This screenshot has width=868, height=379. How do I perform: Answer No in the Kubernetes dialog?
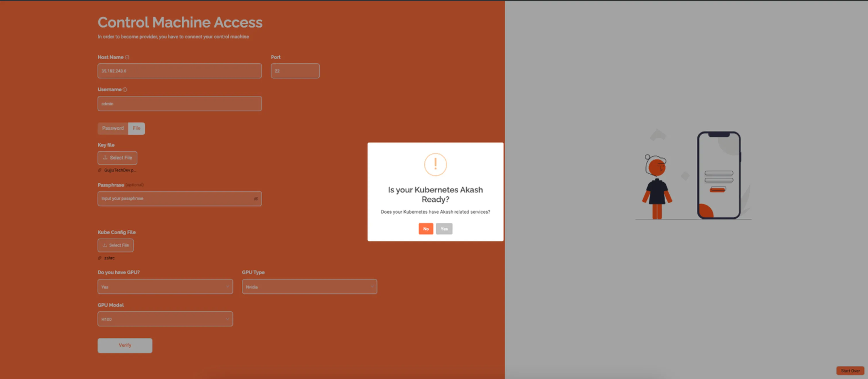point(426,228)
